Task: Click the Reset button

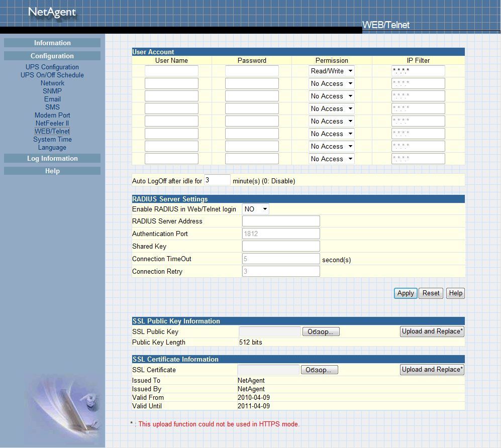Action: click(431, 293)
